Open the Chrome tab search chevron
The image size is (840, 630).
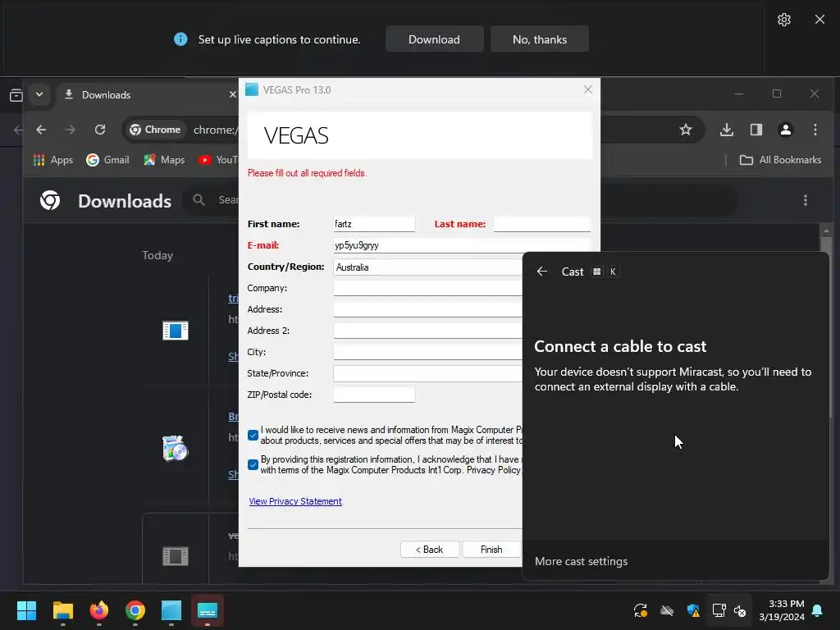(39, 94)
